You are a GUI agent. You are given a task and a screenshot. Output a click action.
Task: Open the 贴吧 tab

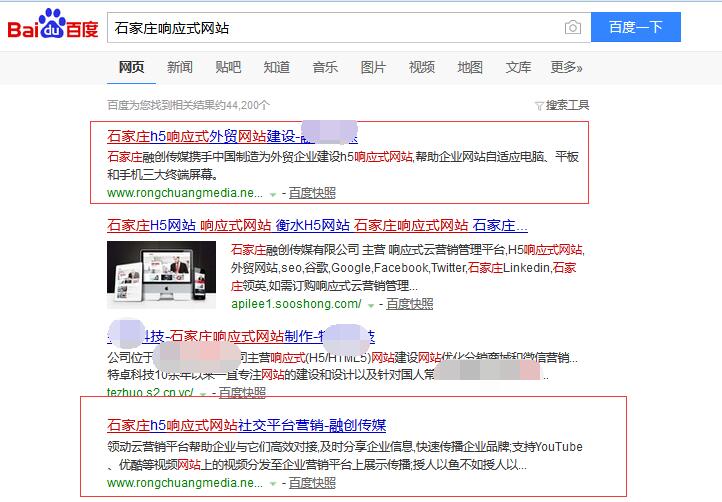coord(228,67)
